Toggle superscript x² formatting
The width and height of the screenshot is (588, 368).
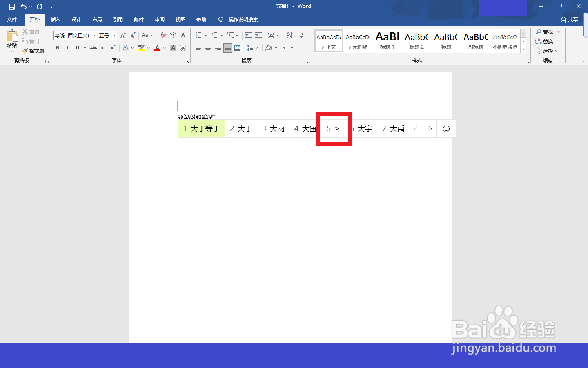point(113,48)
